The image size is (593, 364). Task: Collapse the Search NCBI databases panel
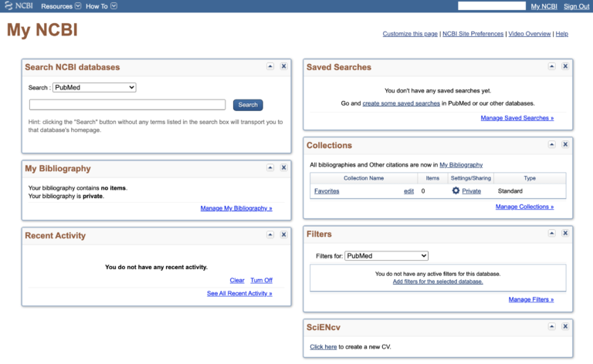270,66
